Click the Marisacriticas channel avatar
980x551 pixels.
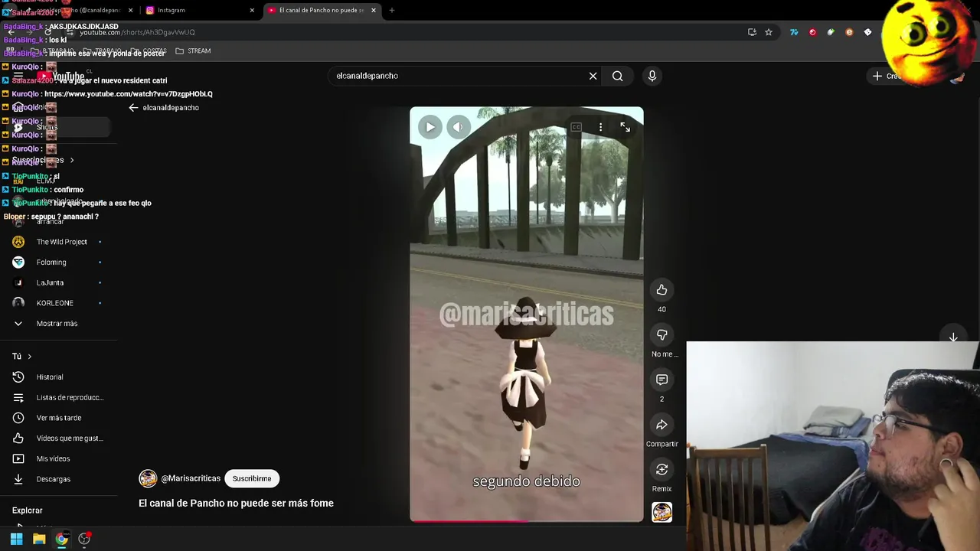148,478
